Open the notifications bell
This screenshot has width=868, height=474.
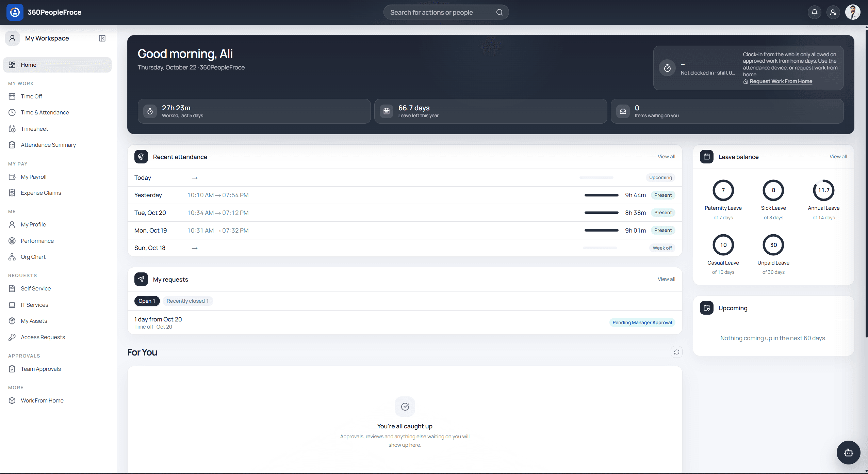coord(814,12)
